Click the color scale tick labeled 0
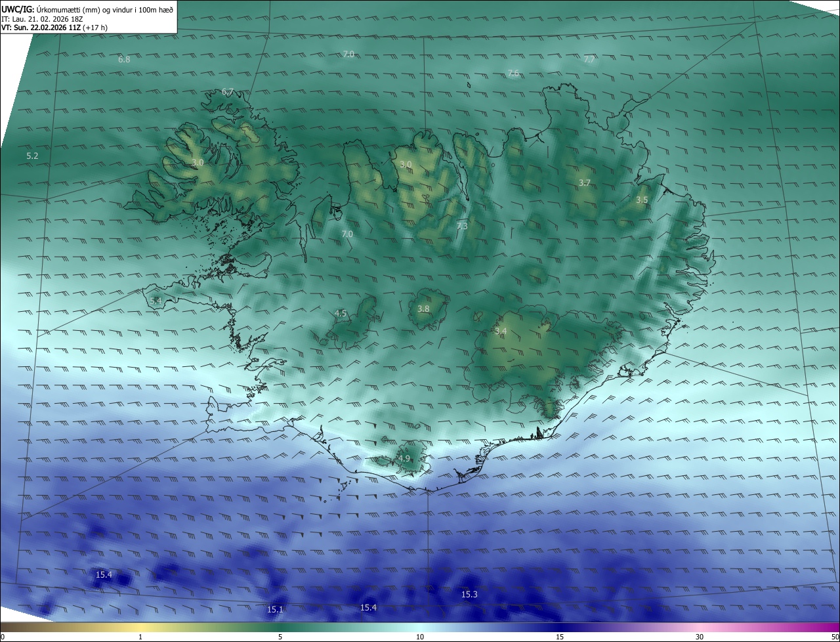Screen dimensions: 840x642 click(2, 637)
